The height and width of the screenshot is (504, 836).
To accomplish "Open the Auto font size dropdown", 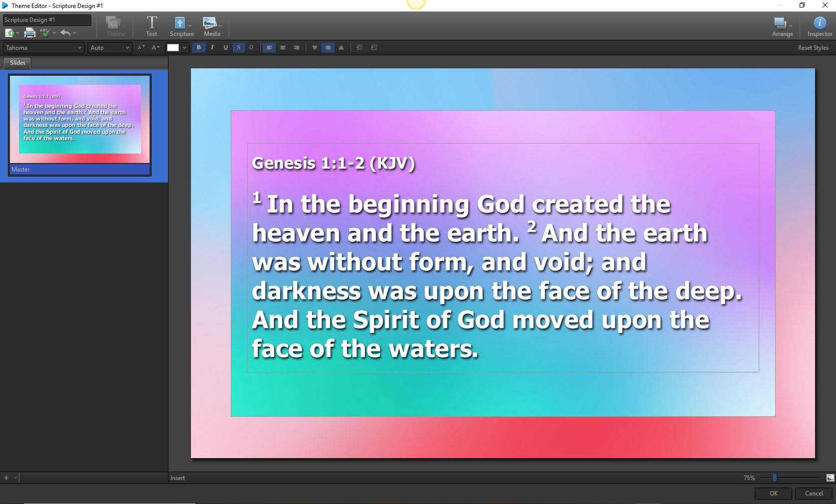I will coord(109,47).
